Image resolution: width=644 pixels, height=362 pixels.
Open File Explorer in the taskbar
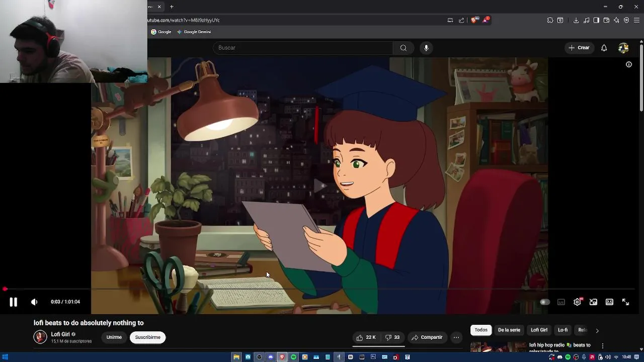click(x=236, y=357)
